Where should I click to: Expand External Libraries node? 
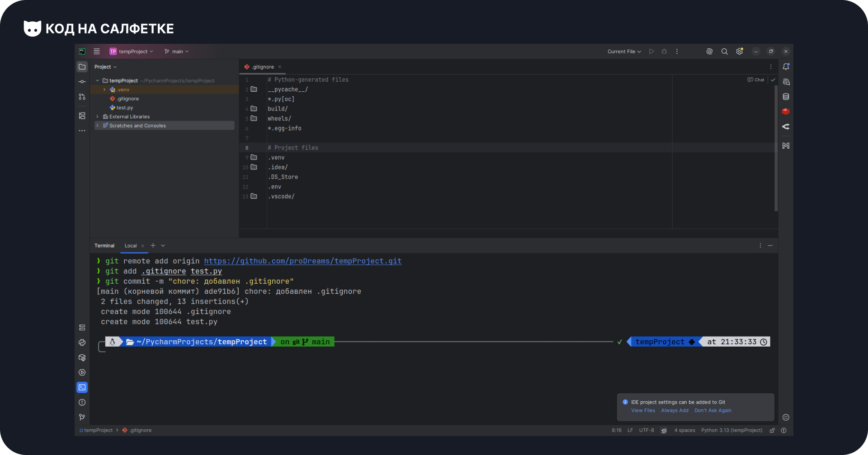(97, 117)
